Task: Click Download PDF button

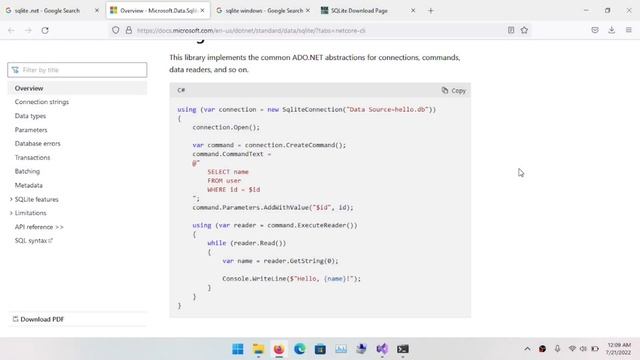Action: click(38, 319)
